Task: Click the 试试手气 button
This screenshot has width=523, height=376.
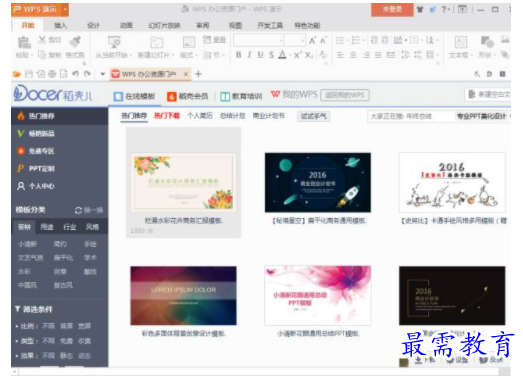Action: (x=313, y=116)
